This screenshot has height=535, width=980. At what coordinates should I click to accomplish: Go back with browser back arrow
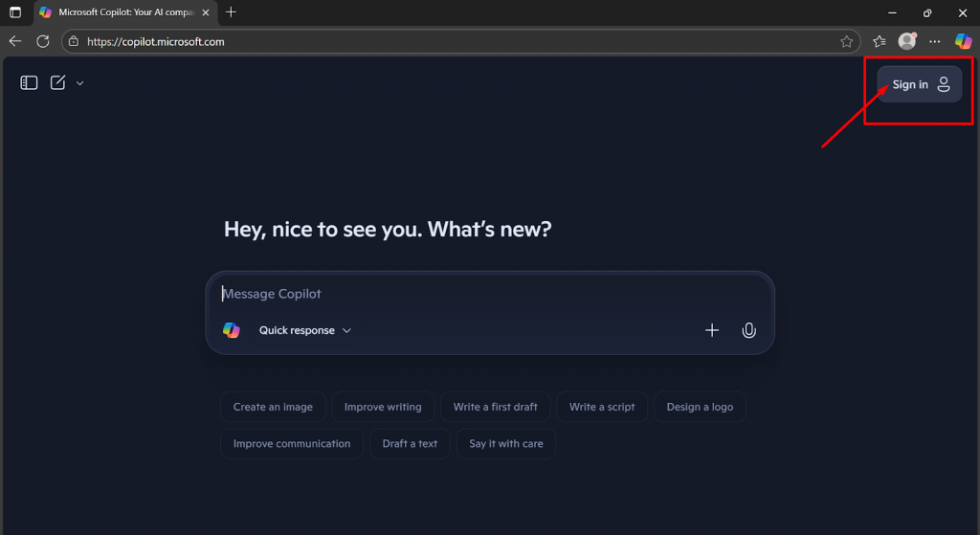click(x=15, y=41)
